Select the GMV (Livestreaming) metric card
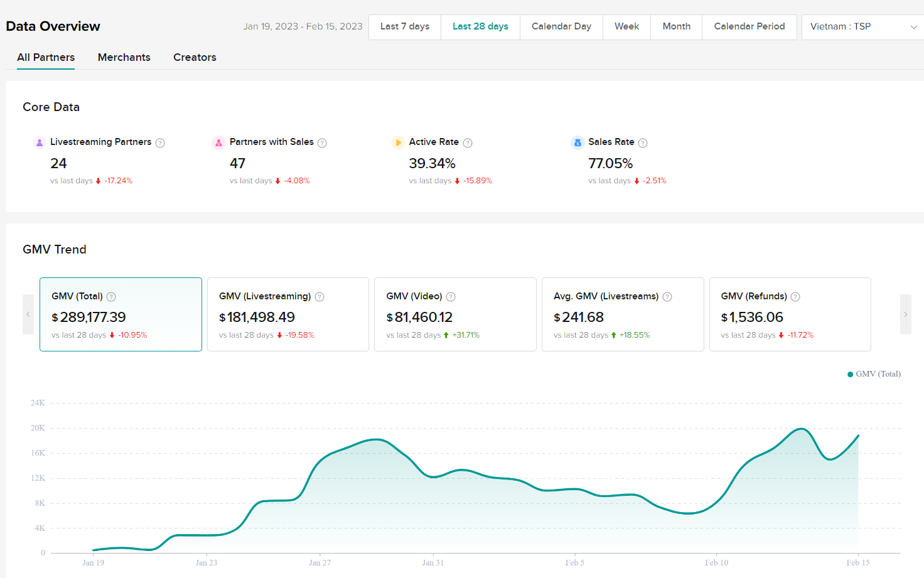 coord(287,314)
